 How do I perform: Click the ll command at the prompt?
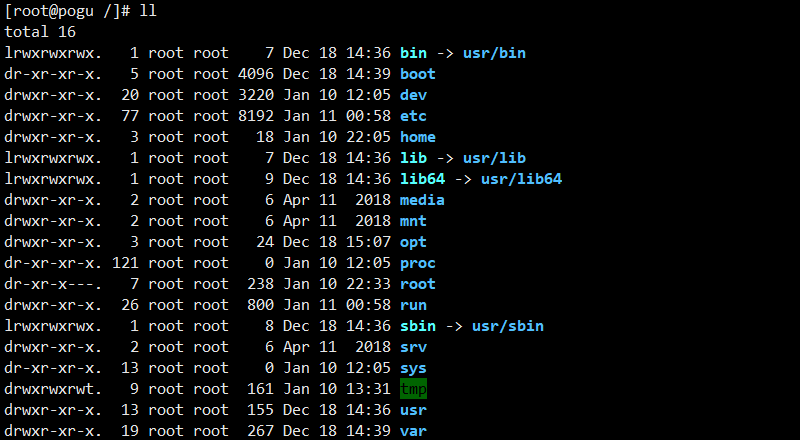(148, 11)
